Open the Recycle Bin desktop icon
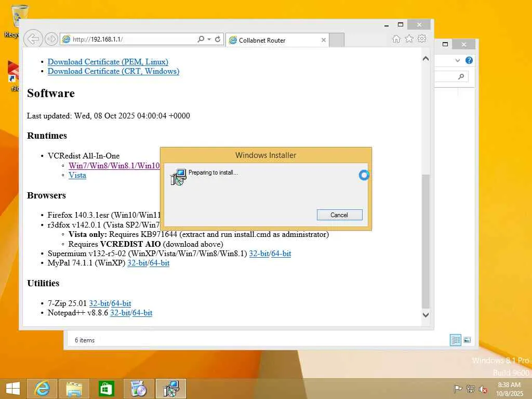This screenshot has height=399, width=532. (x=15, y=21)
